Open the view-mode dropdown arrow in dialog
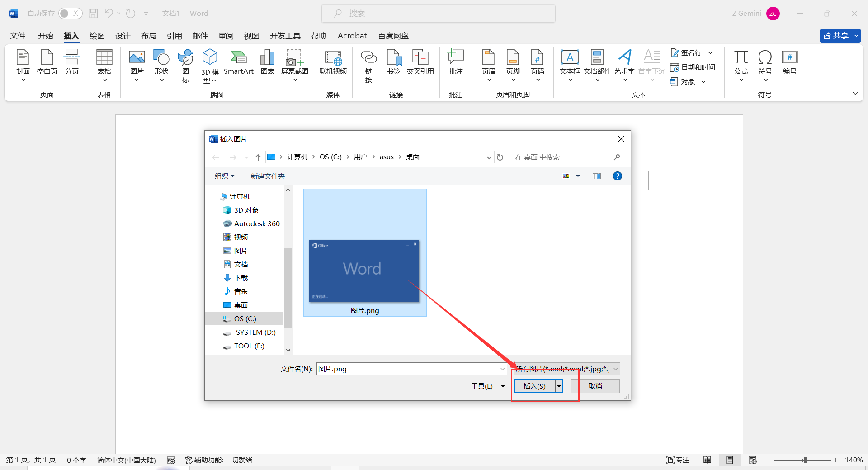This screenshot has height=470, width=868. pyautogui.click(x=578, y=176)
